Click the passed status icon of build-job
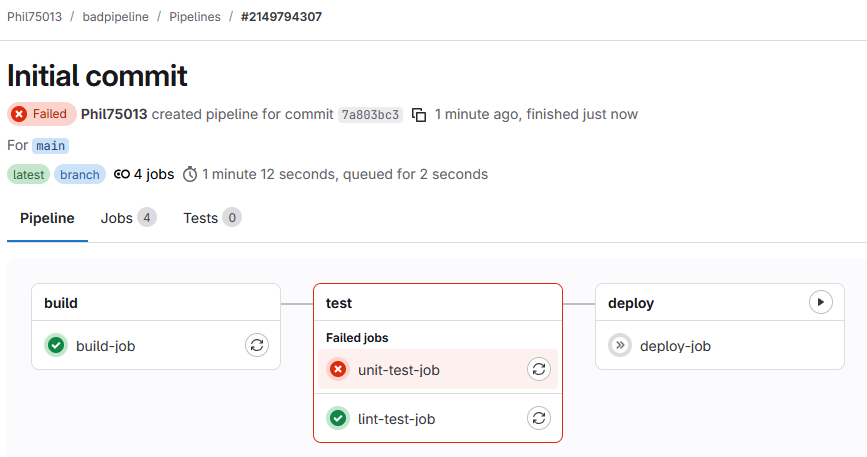The height and width of the screenshot is (457, 867). 56,346
